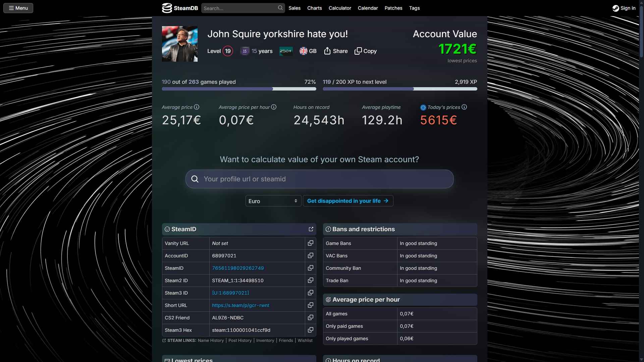Open the Tags nav item
644x362 pixels.
(414, 8)
